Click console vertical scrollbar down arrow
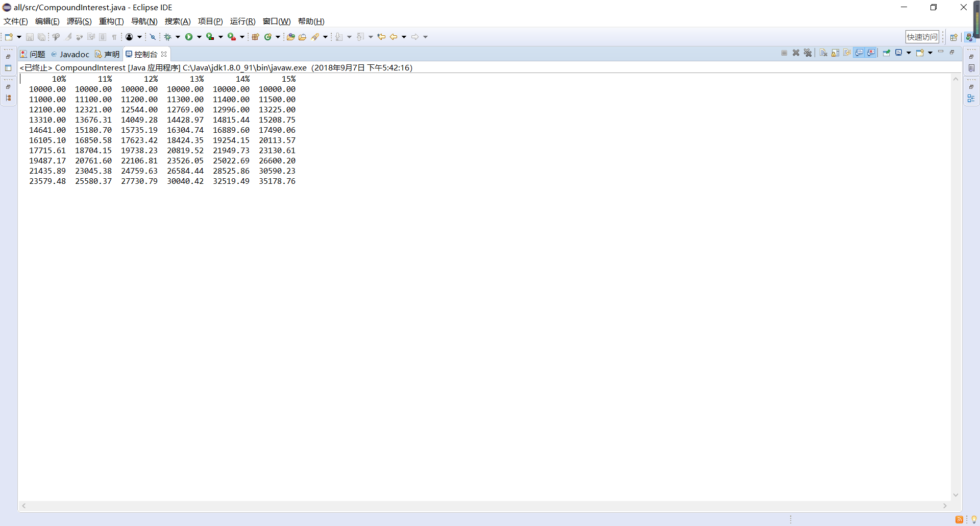 [955, 495]
